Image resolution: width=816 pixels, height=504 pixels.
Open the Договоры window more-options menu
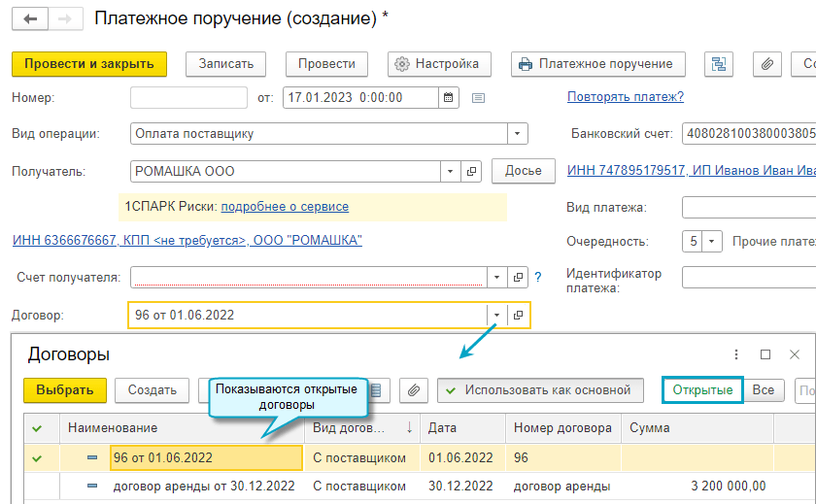[x=736, y=354]
